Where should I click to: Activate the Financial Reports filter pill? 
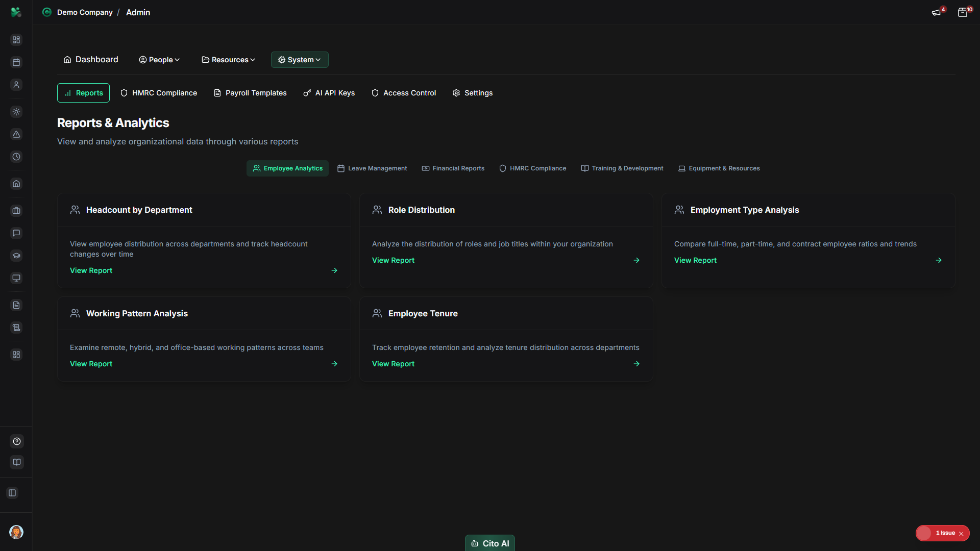[453, 168]
